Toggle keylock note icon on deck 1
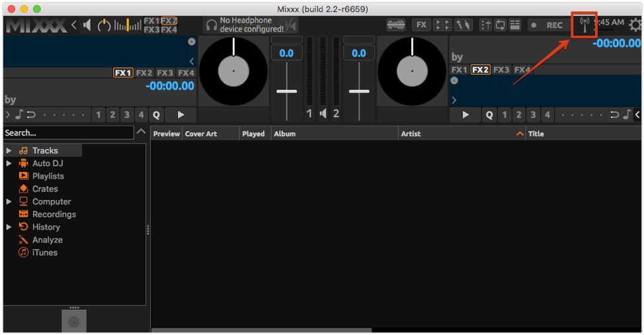 (19, 115)
